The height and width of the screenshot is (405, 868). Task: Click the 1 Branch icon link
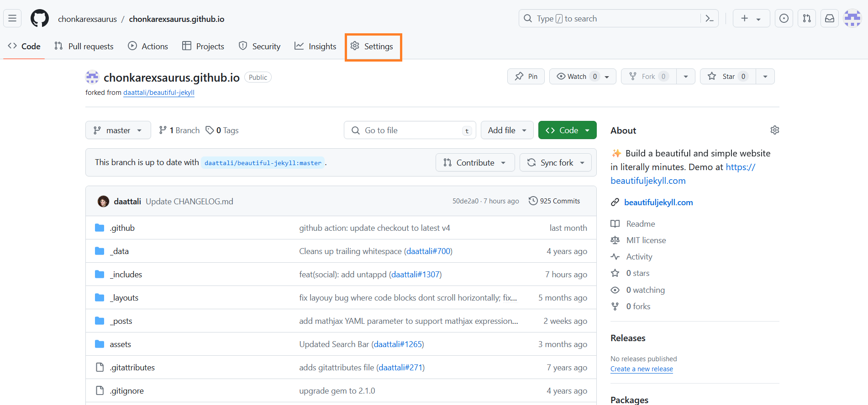click(179, 130)
